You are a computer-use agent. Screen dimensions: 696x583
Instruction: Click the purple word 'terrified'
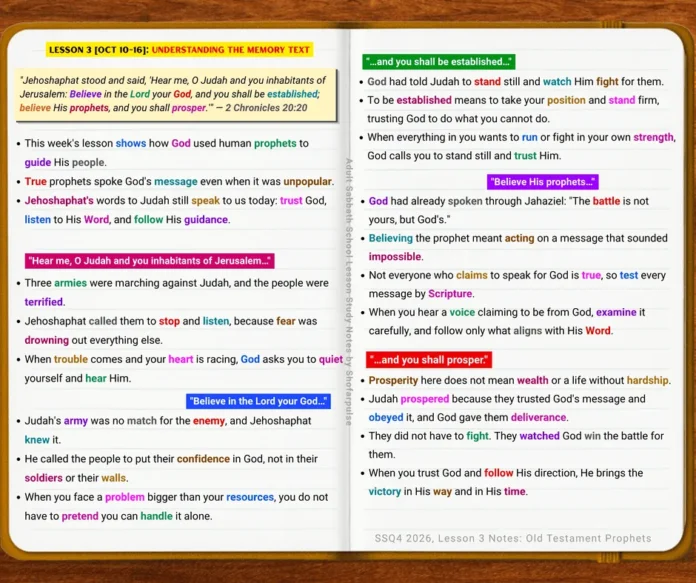pyautogui.click(x=44, y=302)
